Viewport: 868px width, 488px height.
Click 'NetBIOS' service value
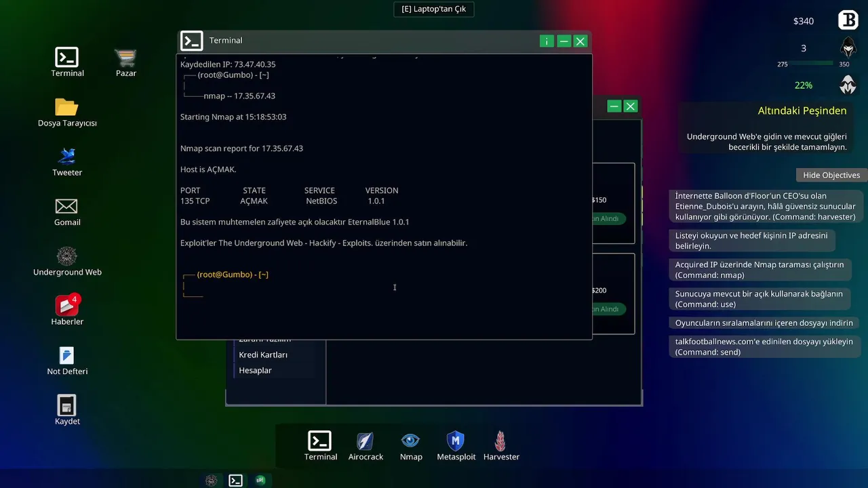(x=321, y=201)
